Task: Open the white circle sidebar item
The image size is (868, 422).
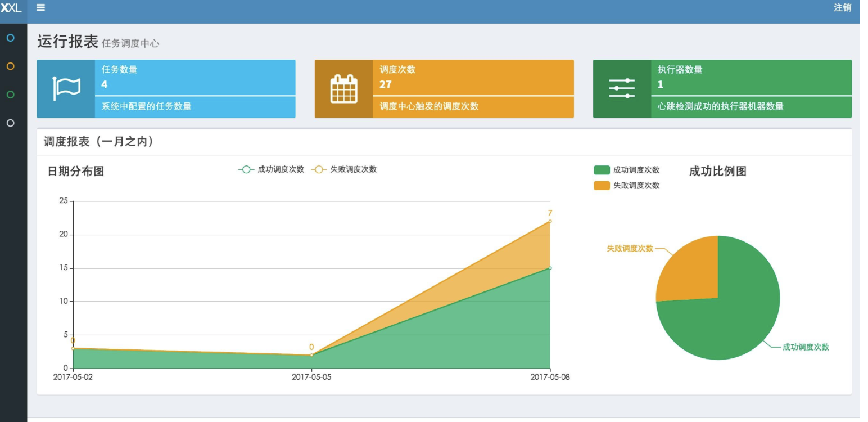Action: click(x=10, y=123)
